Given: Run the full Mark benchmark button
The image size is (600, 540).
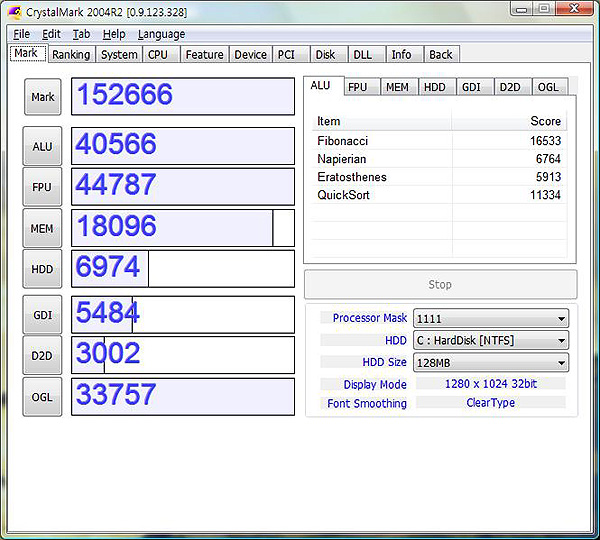Looking at the screenshot, I should tap(42, 97).
